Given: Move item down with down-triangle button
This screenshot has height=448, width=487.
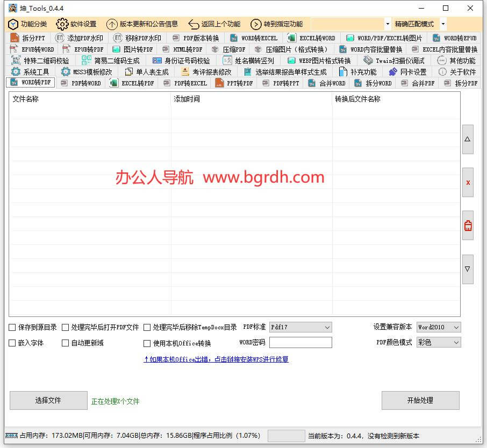Looking at the screenshot, I should [468, 269].
